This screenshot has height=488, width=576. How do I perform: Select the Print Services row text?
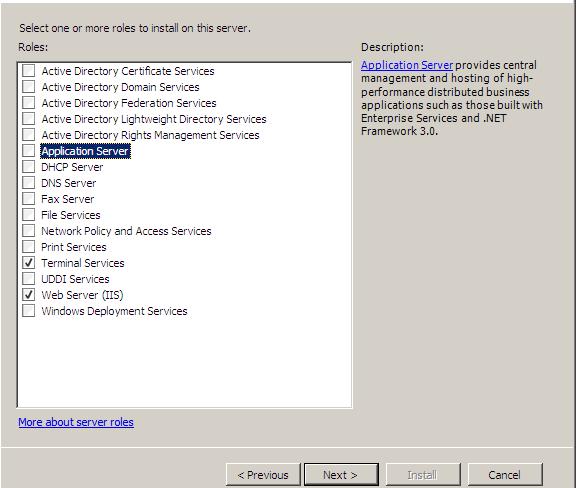pos(74,247)
